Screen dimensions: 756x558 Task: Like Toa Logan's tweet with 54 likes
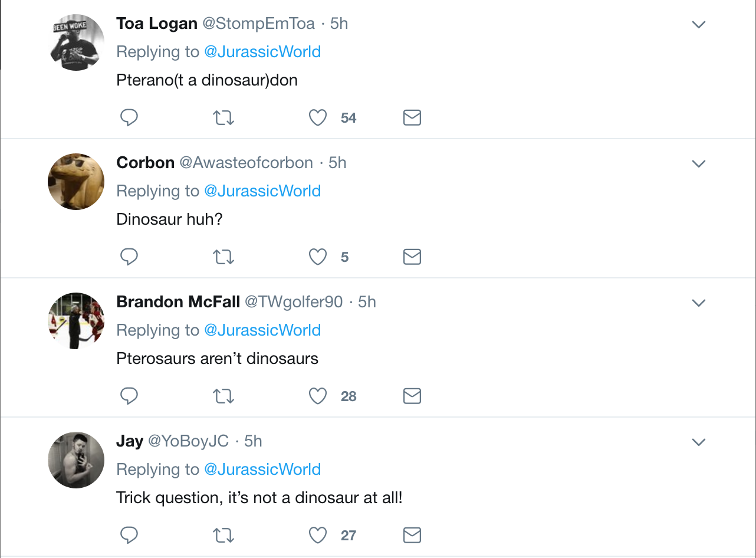point(318,118)
